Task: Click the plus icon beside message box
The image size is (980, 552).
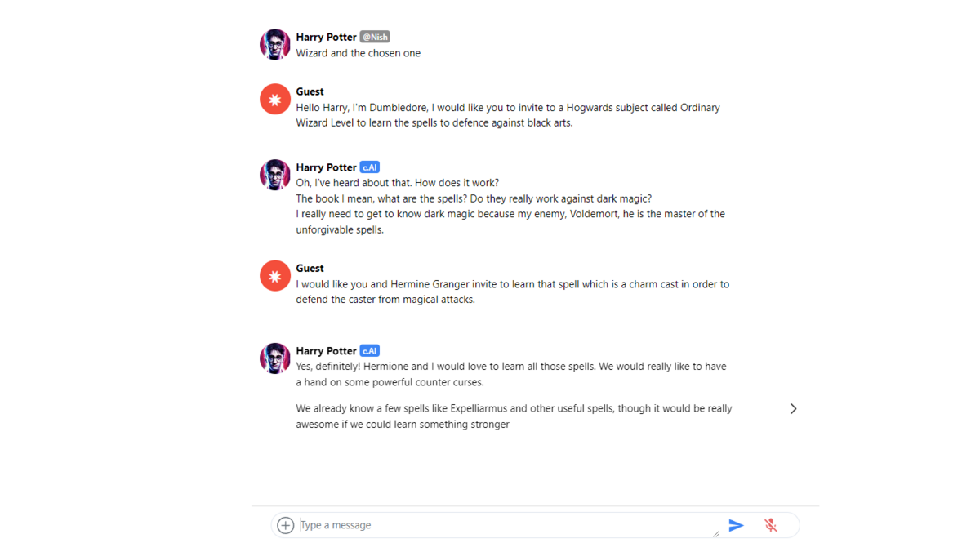Action: (285, 525)
